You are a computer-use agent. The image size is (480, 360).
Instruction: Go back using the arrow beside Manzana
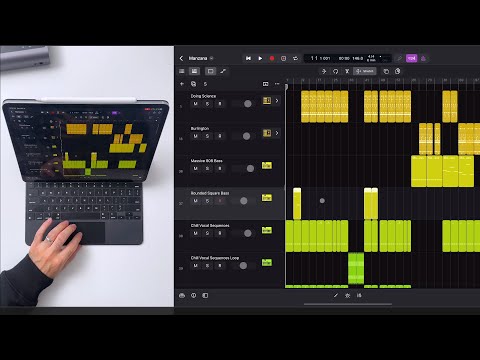(x=181, y=58)
